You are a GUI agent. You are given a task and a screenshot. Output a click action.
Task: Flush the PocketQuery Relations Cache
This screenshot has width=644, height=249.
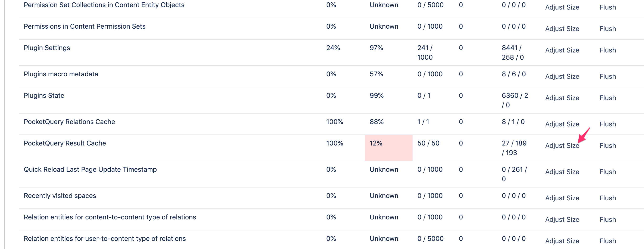pos(608,124)
